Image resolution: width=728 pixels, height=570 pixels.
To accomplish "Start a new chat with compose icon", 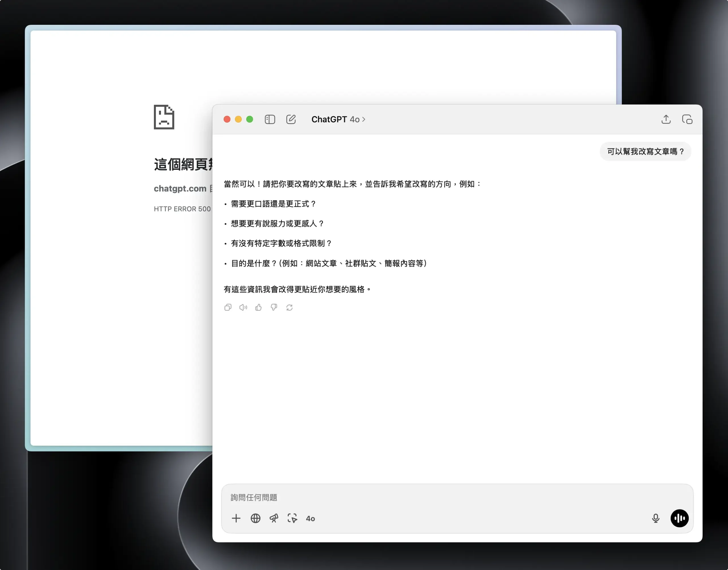I will click(x=291, y=119).
